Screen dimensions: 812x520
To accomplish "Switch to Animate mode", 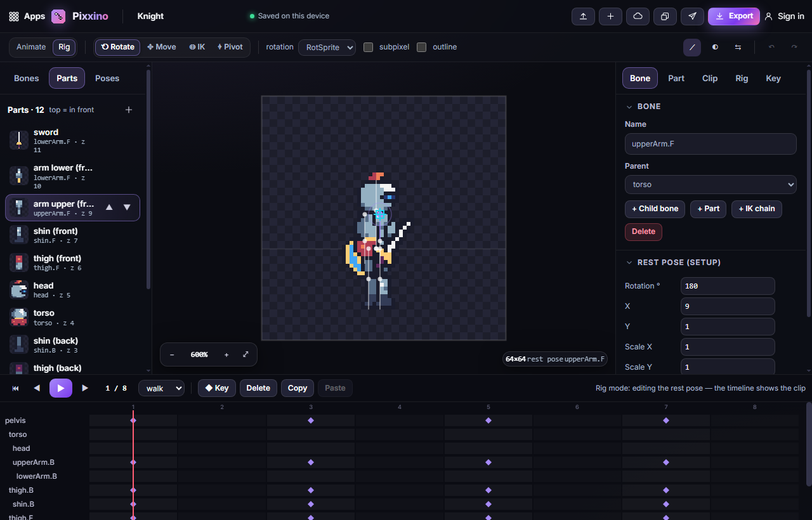I will 31,47.
